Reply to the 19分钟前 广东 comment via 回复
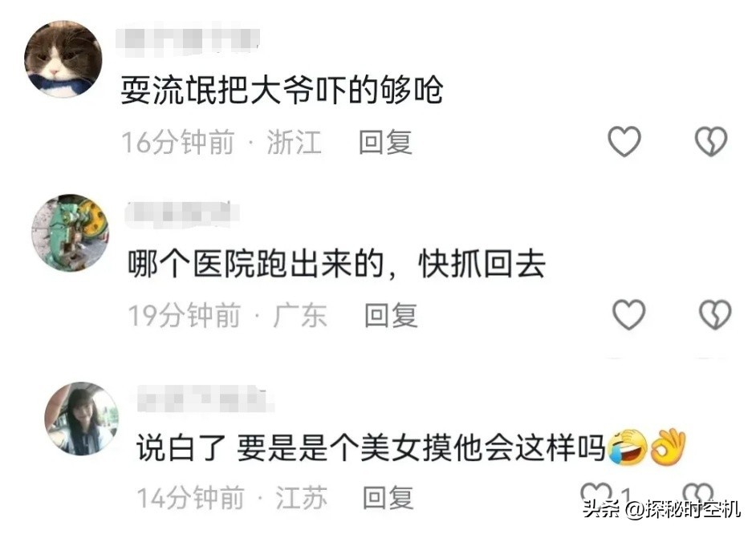The width and height of the screenshot is (756, 534). tap(391, 315)
